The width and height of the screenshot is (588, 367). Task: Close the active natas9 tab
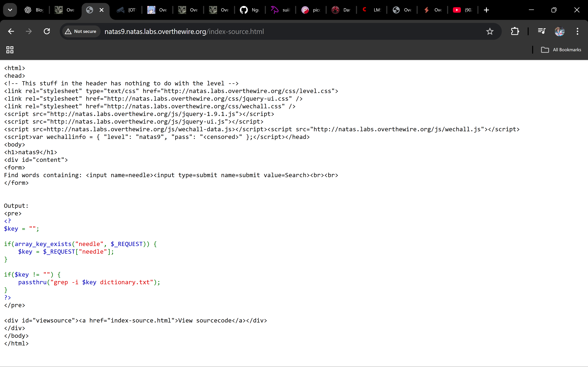[102, 10]
